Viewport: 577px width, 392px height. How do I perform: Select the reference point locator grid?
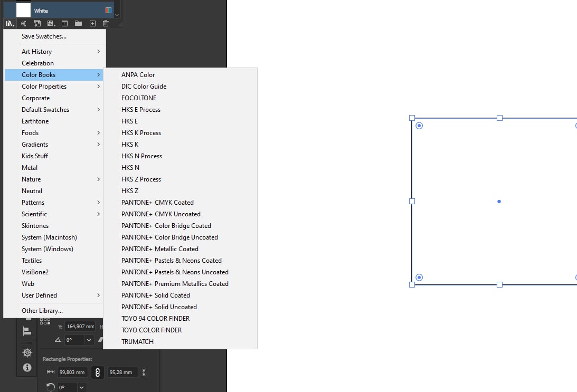point(45,321)
